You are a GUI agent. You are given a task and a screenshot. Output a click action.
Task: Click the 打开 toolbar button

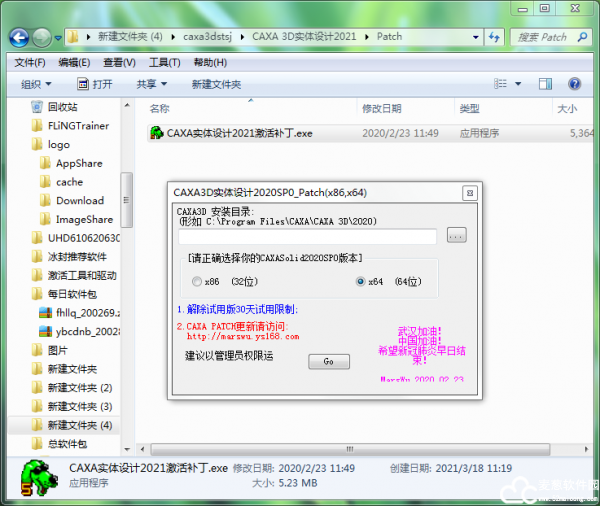point(95,84)
